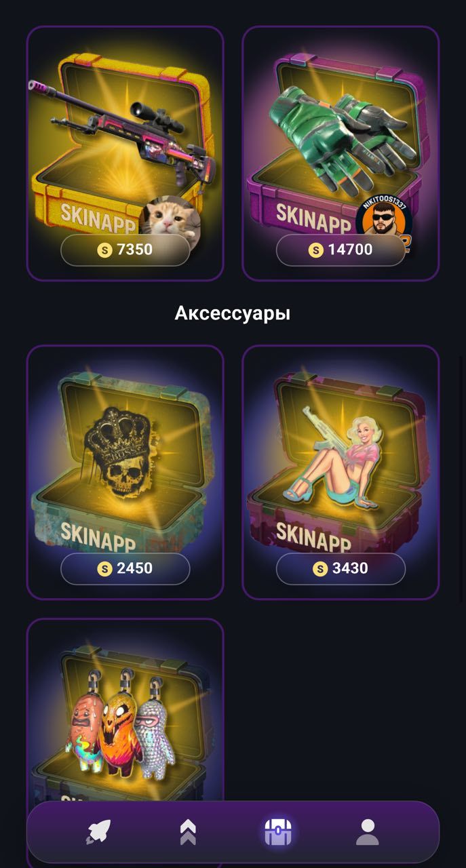Screen dimensions: 466x868
Task: Click the coin icon beside 2450
Action: coord(104,568)
